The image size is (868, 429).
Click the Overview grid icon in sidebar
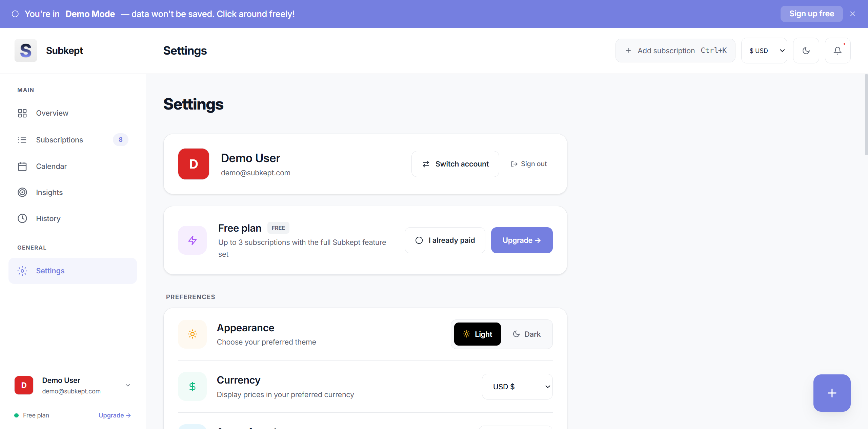[x=22, y=113]
